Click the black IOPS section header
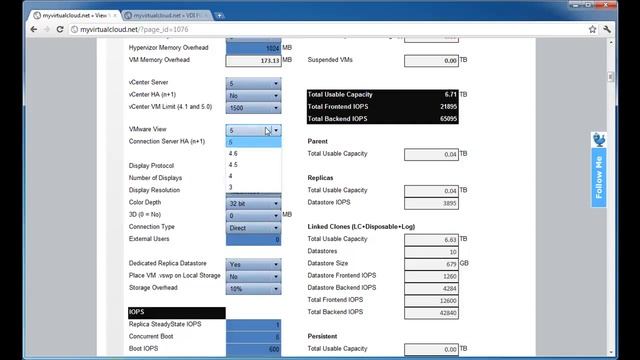This screenshot has width=640, height=360. [x=176, y=312]
